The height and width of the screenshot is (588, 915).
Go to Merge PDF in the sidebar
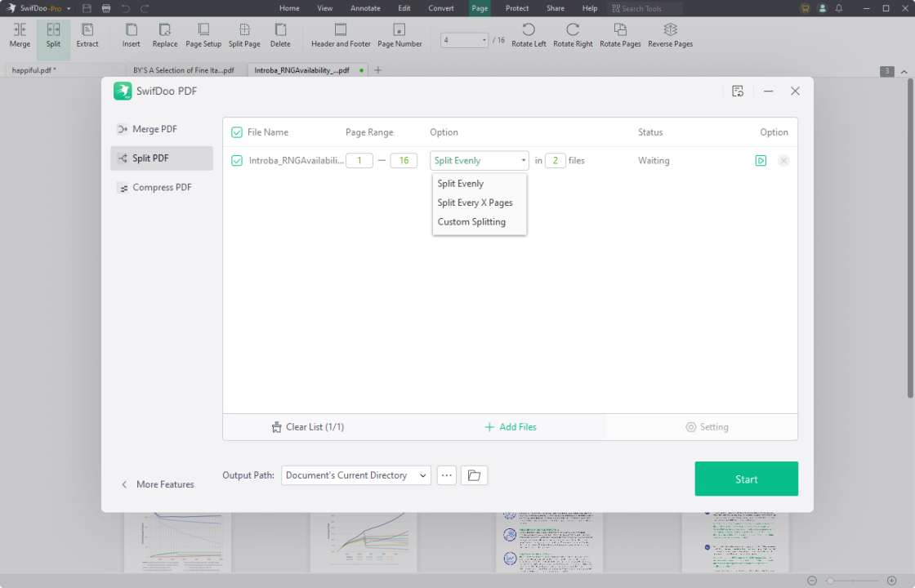tap(162, 129)
